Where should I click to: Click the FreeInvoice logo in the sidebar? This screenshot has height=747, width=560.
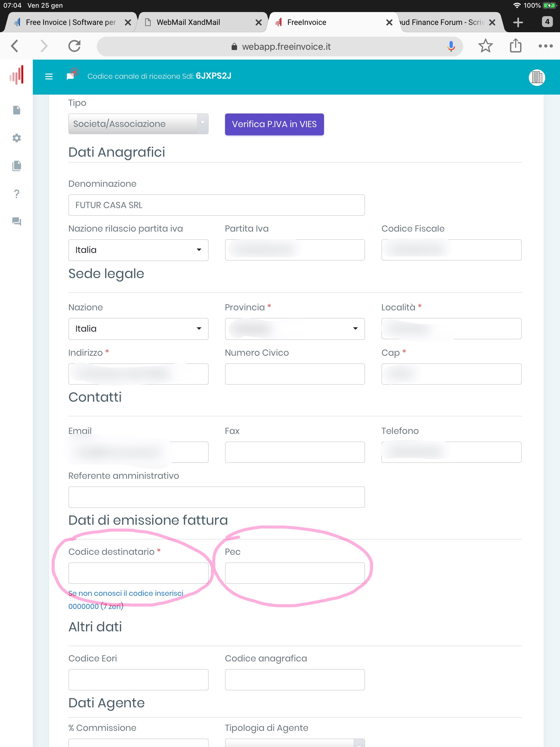click(x=17, y=75)
